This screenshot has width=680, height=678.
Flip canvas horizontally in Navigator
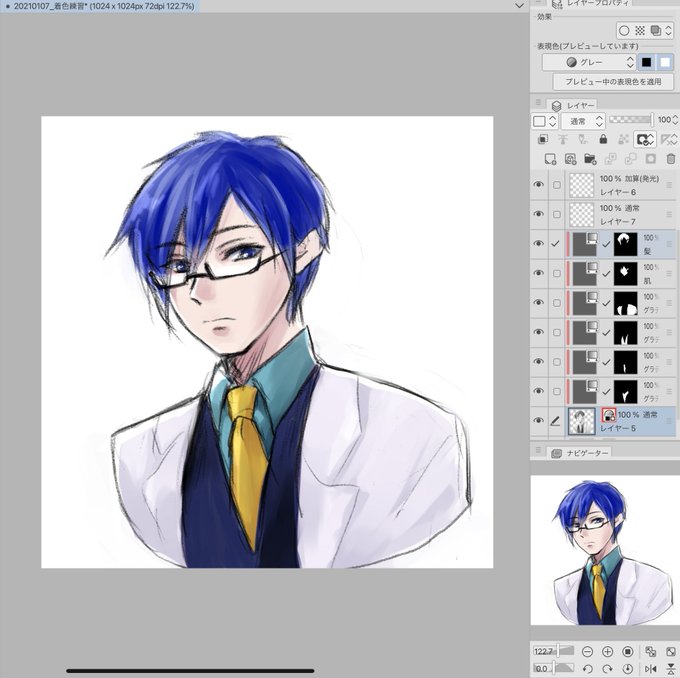[x=651, y=668]
